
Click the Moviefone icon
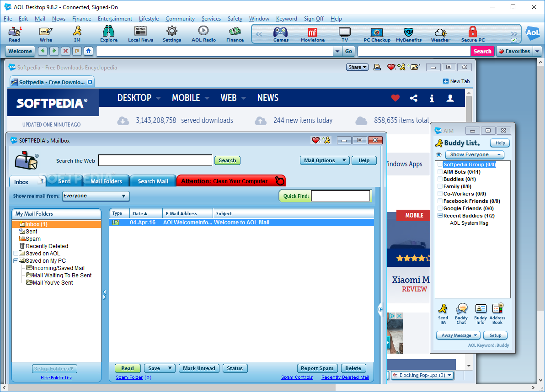click(312, 34)
